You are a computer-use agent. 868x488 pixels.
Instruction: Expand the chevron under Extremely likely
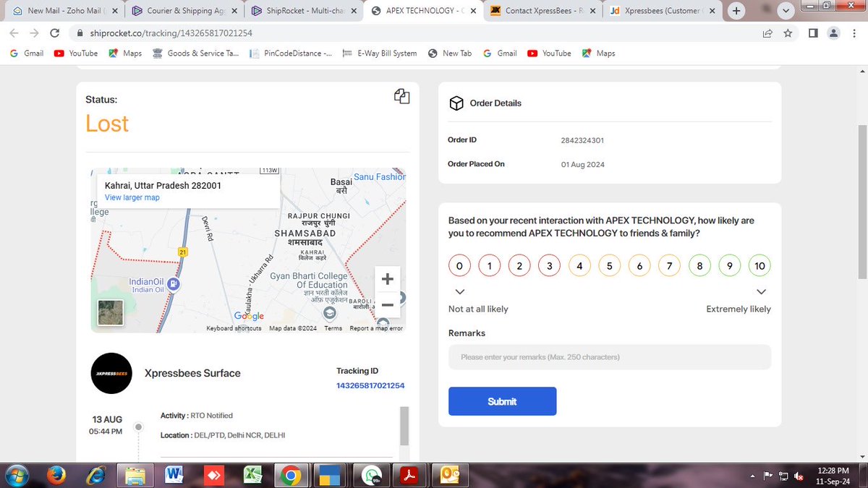(x=761, y=291)
